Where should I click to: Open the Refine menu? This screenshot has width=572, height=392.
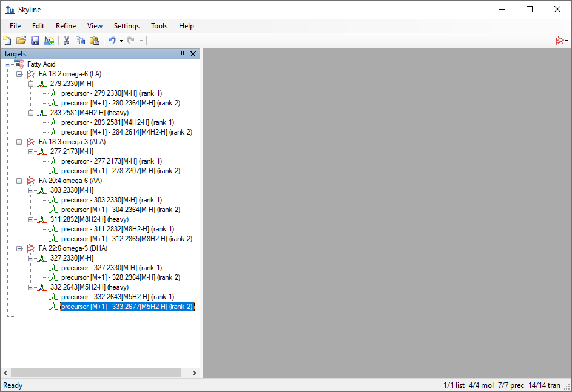66,26
